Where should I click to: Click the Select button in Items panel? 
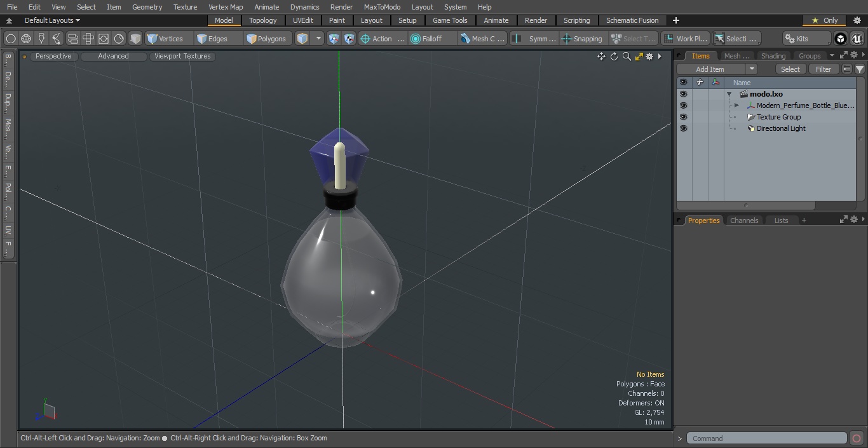(790, 69)
